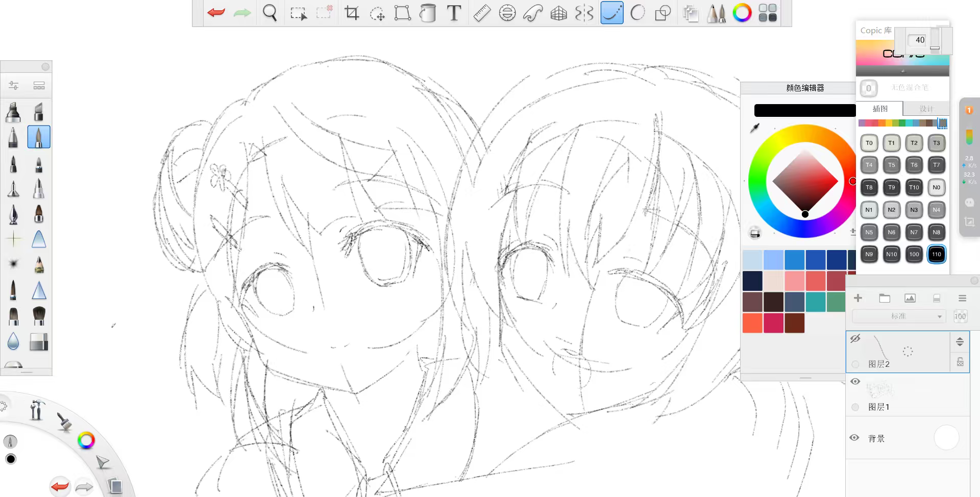Hide layer 图层1 with eye icon
The width and height of the screenshot is (980, 497).
(855, 381)
